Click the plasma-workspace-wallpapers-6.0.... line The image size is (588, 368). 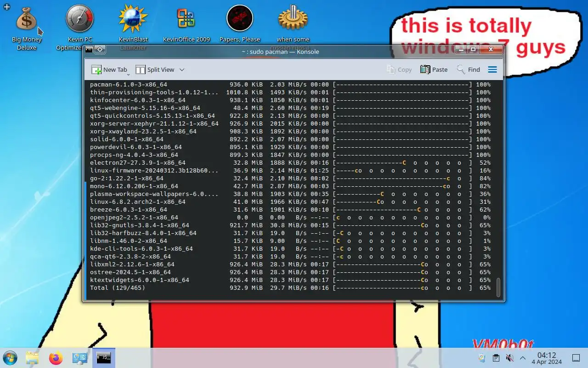[x=290, y=194]
